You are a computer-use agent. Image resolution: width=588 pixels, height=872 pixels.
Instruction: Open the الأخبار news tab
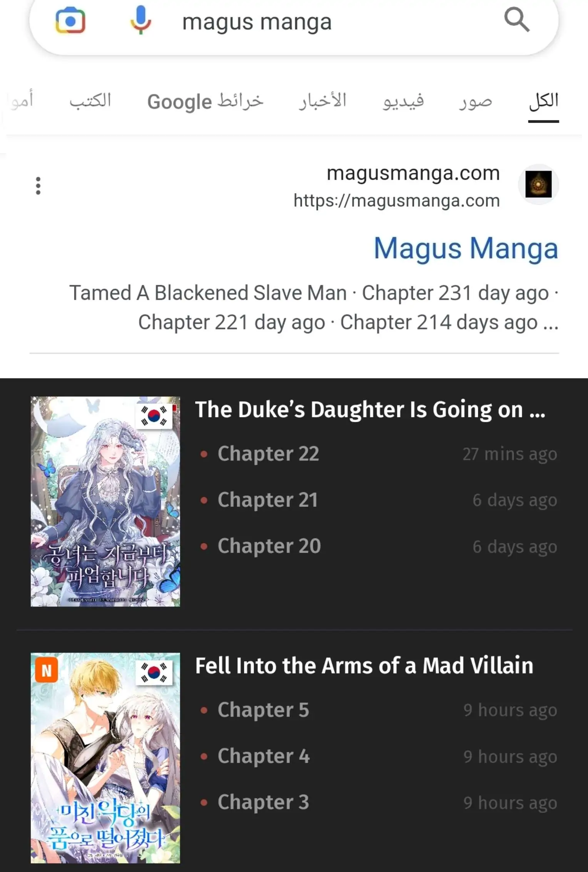322,101
